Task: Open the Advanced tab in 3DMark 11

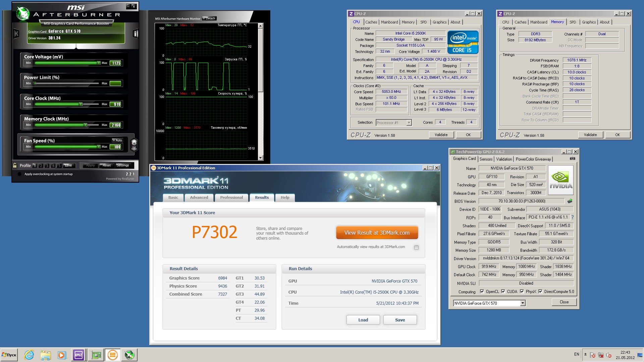Action: click(199, 198)
